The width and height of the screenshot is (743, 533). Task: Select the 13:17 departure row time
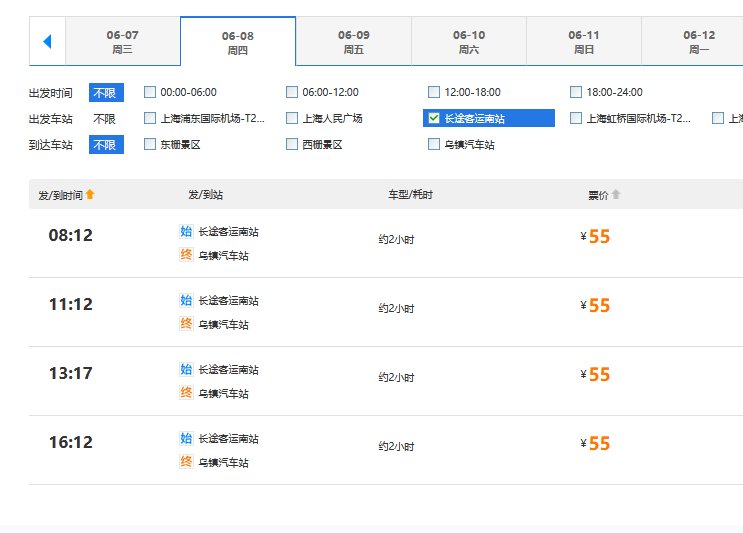71,373
